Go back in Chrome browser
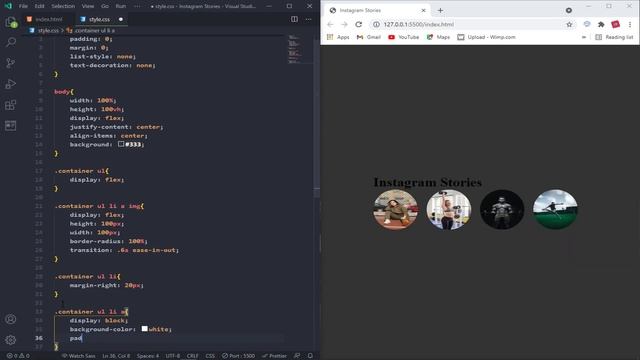This screenshot has width=640, height=360. (x=330, y=24)
